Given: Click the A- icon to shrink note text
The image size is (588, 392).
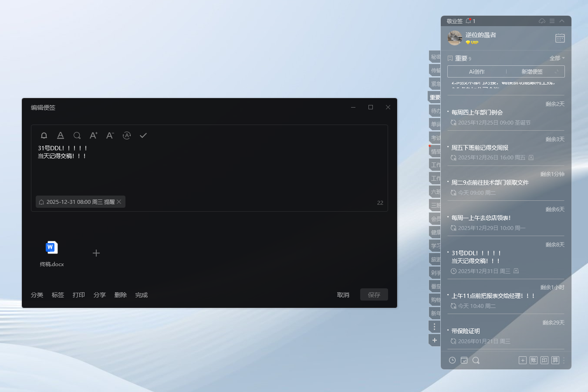Looking at the screenshot, I should [110, 135].
